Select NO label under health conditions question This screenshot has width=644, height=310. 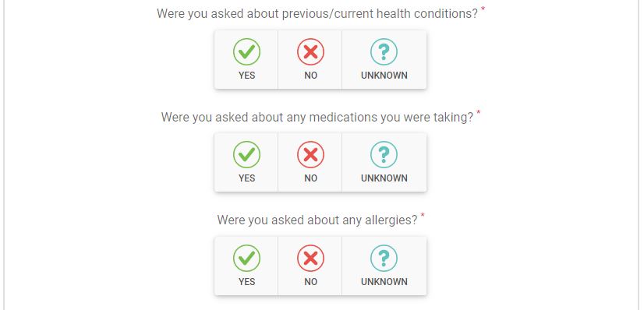pyautogui.click(x=310, y=76)
